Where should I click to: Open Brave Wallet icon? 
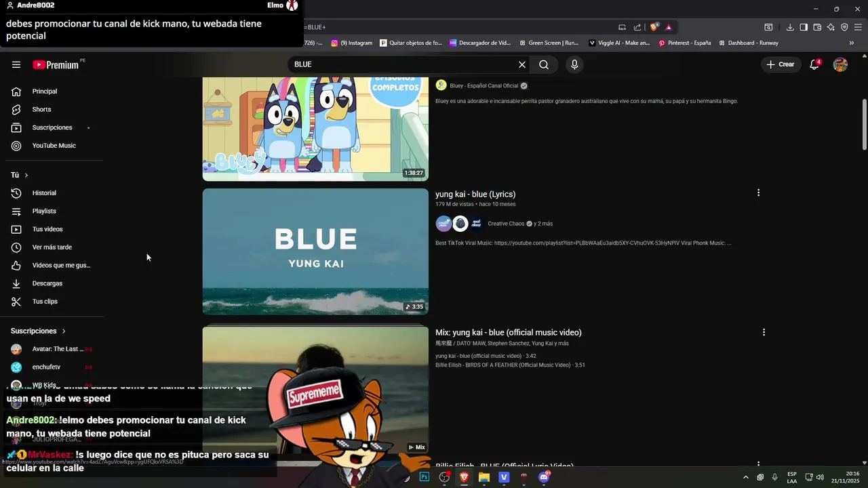click(817, 27)
